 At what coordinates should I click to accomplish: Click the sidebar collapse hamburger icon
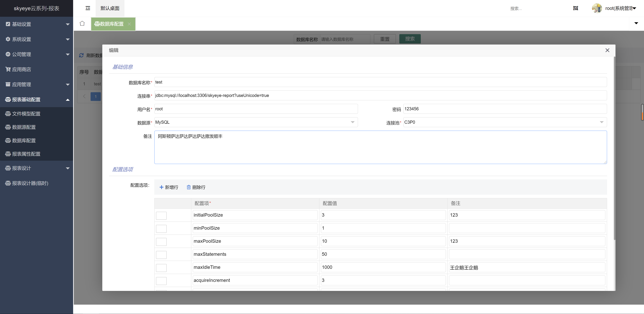coord(88,8)
